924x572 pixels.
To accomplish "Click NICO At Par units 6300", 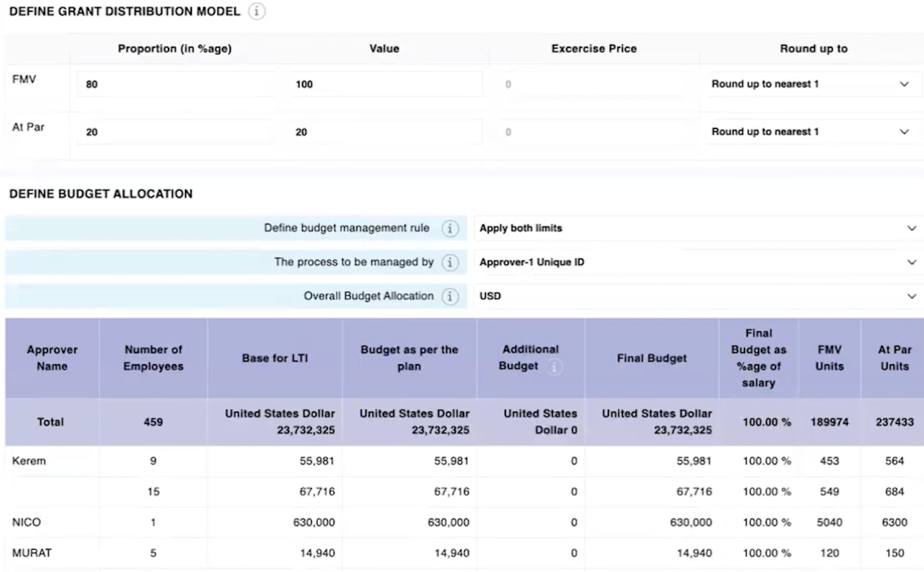I will [895, 522].
